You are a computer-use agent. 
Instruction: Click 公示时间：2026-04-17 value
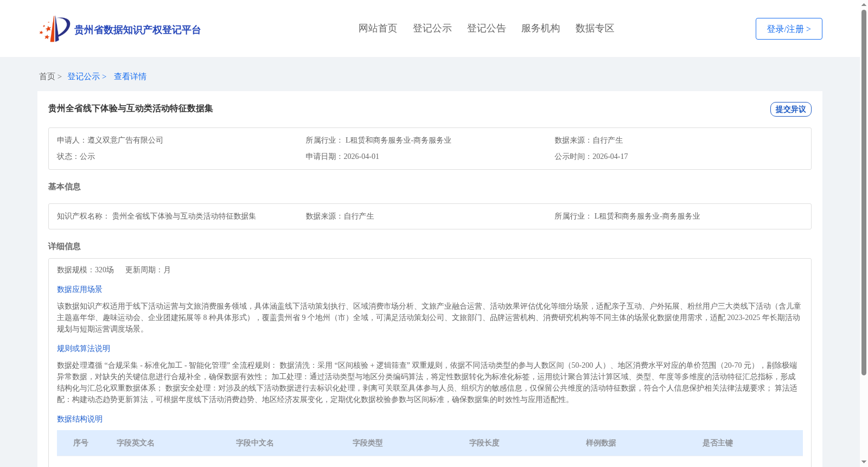(591, 156)
